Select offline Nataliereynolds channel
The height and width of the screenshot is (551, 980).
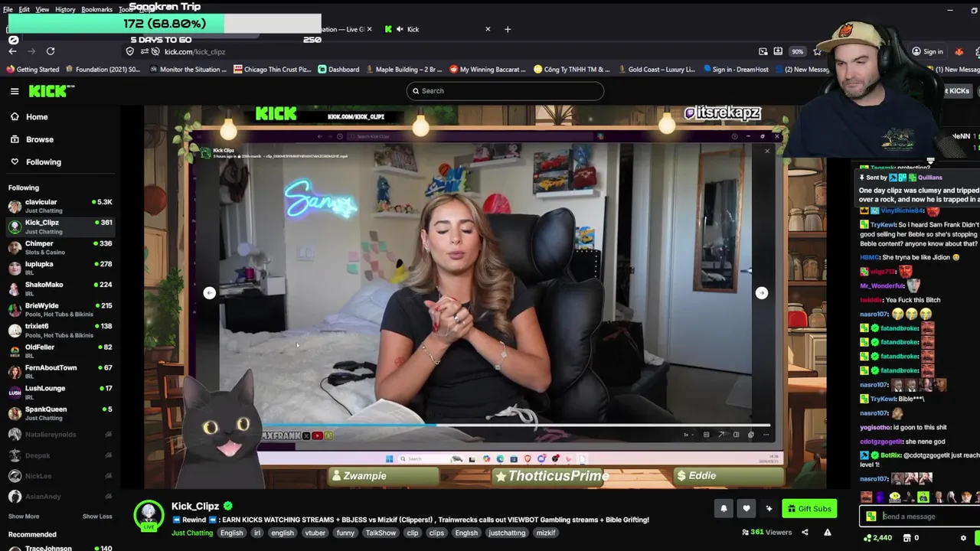coord(60,435)
